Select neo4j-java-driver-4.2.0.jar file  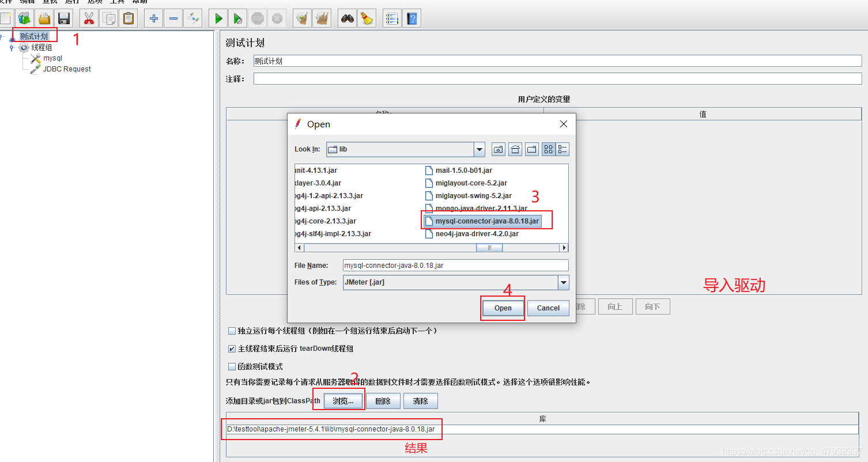tap(472, 234)
